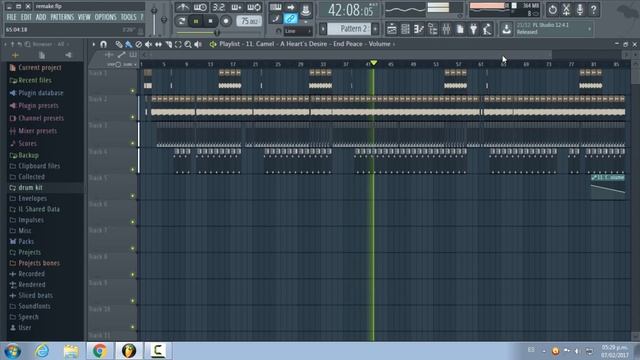Select the playlist slice tool

pyautogui.click(x=169, y=44)
